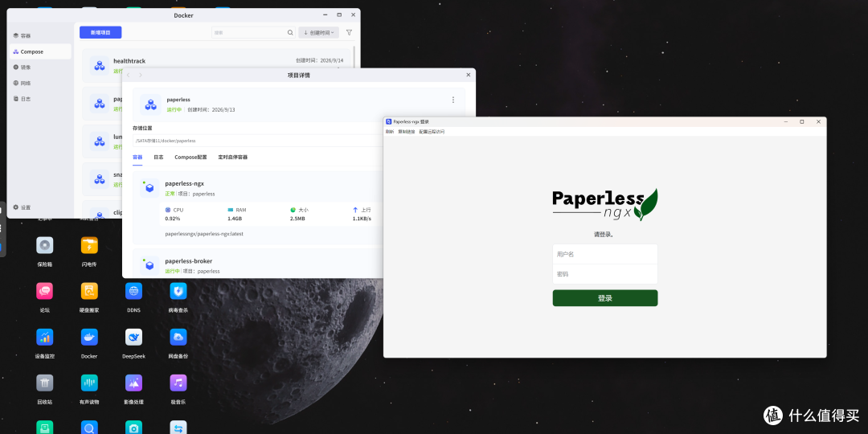868x434 pixels.
Task: Go back in the 项目详情 window
Action: coord(129,75)
